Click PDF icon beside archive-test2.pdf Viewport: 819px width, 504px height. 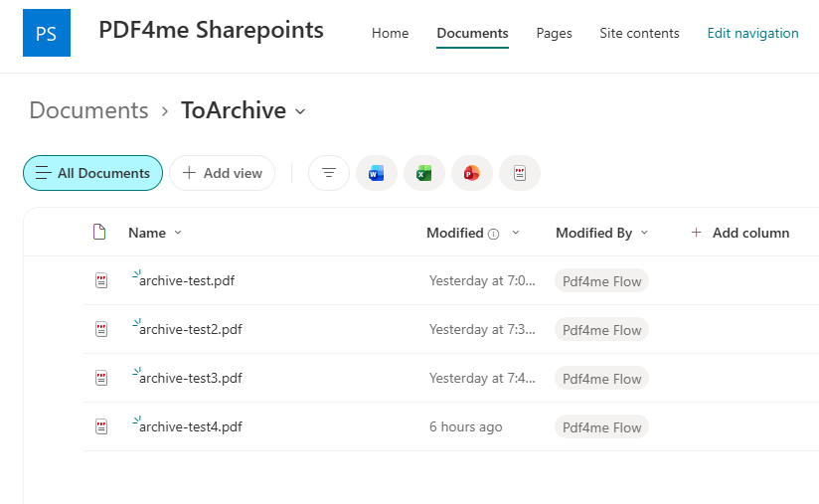coord(101,329)
